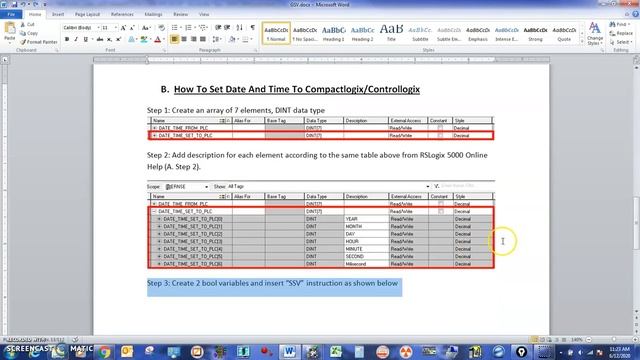Align text left

pos(174,39)
